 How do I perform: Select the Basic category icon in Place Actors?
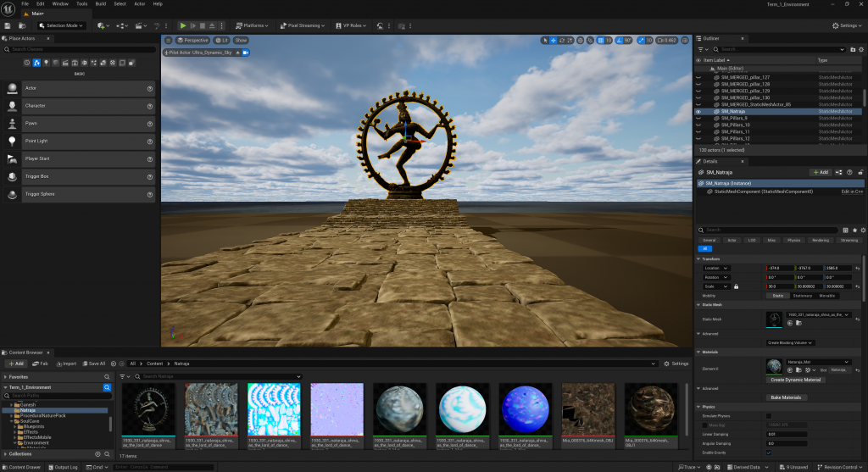36,63
